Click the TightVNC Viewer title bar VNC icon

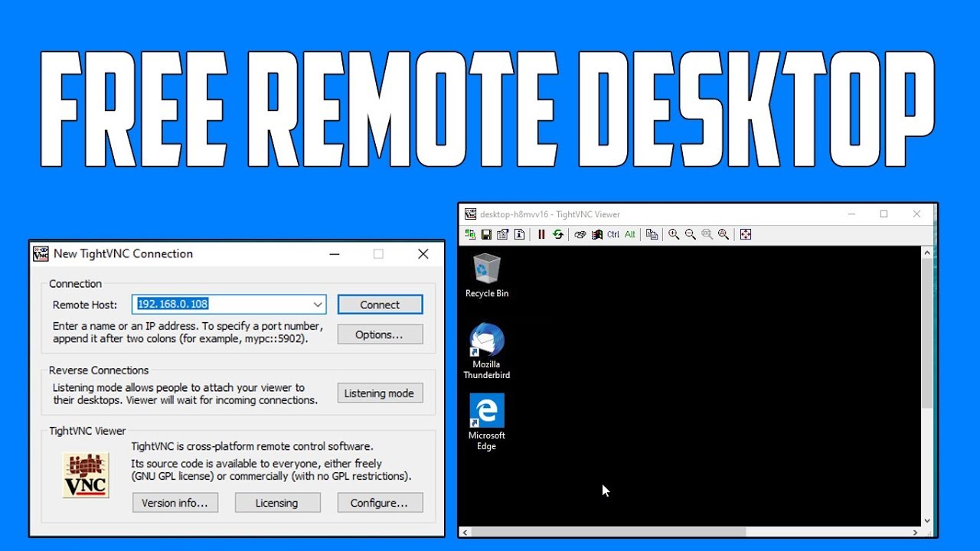(x=471, y=214)
